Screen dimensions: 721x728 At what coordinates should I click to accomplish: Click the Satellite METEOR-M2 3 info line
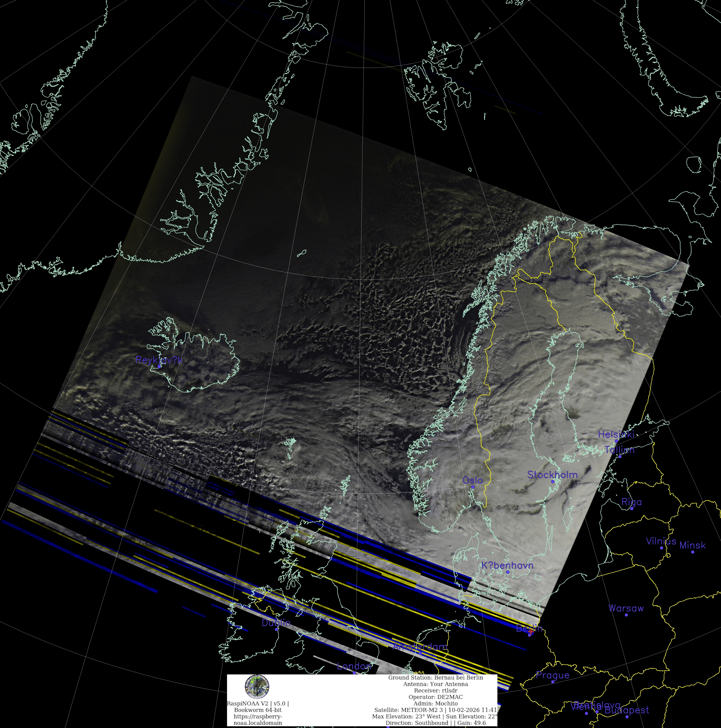coord(436,710)
